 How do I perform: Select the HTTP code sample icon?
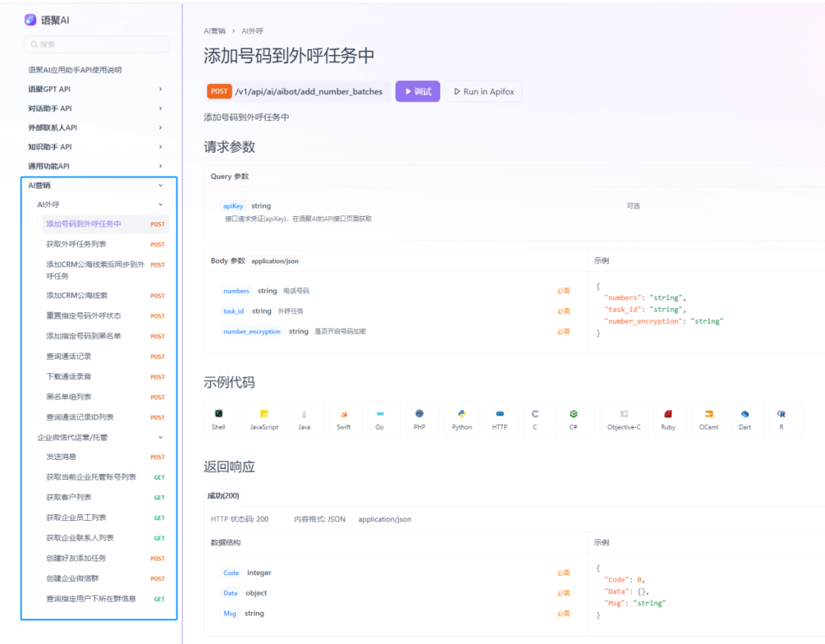point(500,419)
